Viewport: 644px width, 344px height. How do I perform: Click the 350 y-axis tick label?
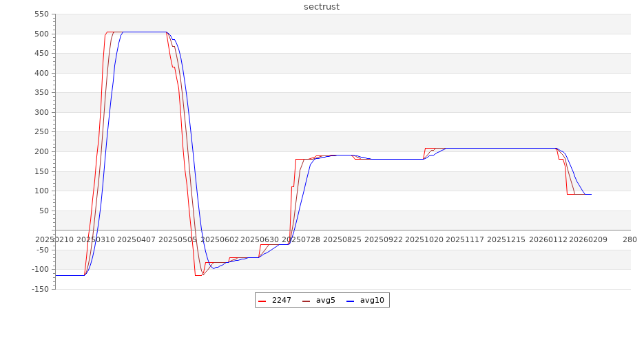(41, 93)
